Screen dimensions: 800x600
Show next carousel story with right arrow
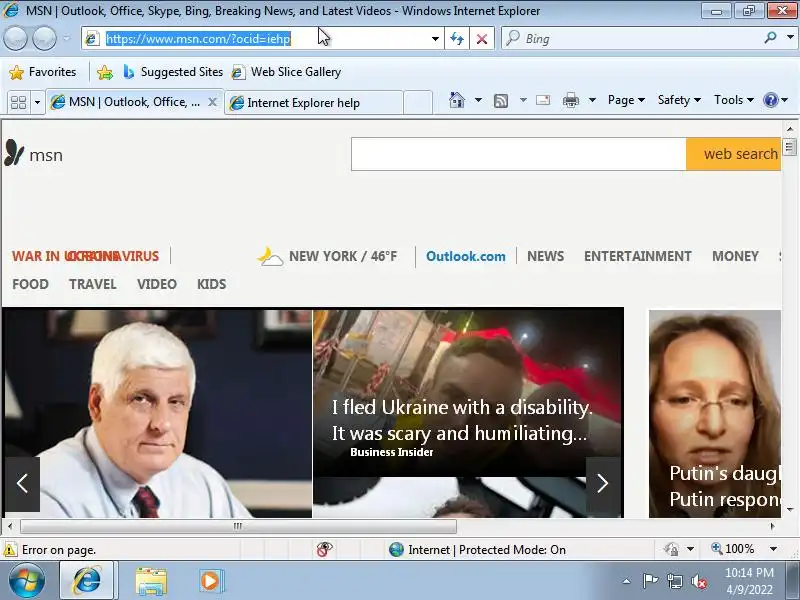[x=603, y=484]
